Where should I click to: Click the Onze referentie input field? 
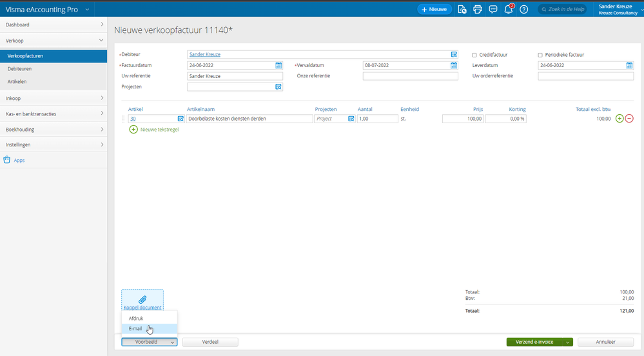410,76
